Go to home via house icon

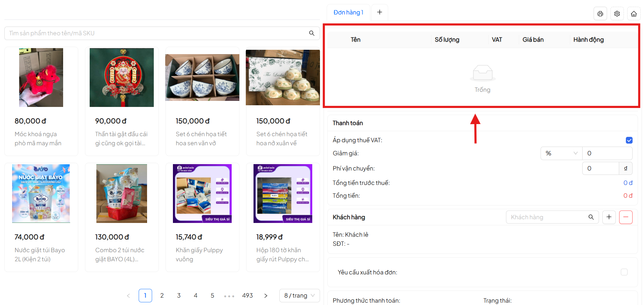[x=634, y=14]
